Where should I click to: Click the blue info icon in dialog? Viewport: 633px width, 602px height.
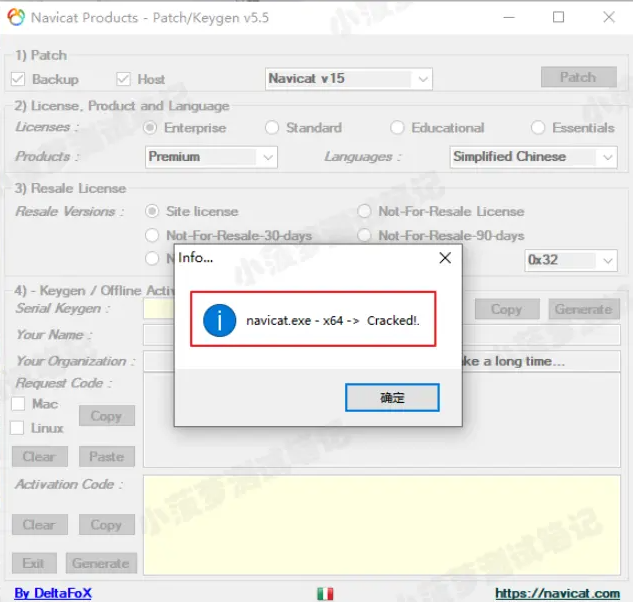click(x=219, y=320)
